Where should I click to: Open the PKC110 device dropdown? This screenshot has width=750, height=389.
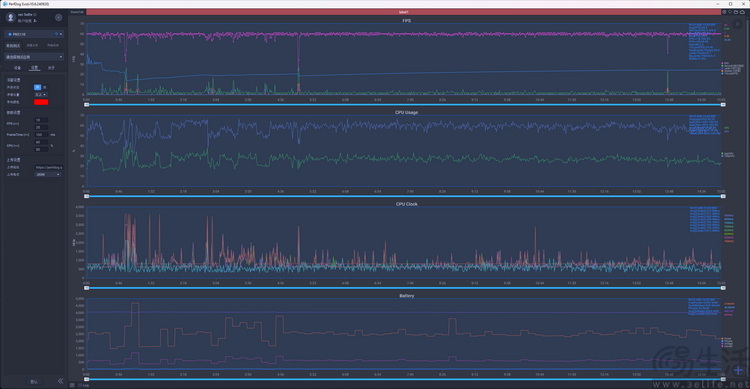[34, 34]
